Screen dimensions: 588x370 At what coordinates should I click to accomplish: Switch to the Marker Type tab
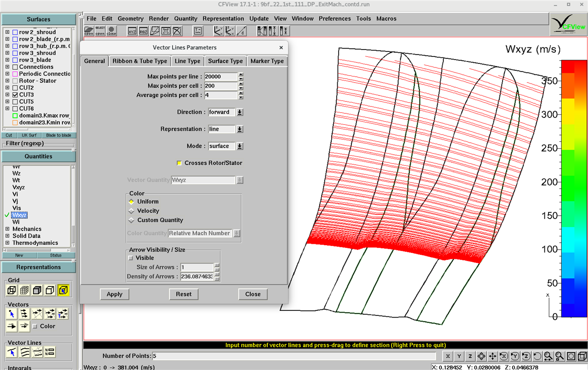pos(267,61)
